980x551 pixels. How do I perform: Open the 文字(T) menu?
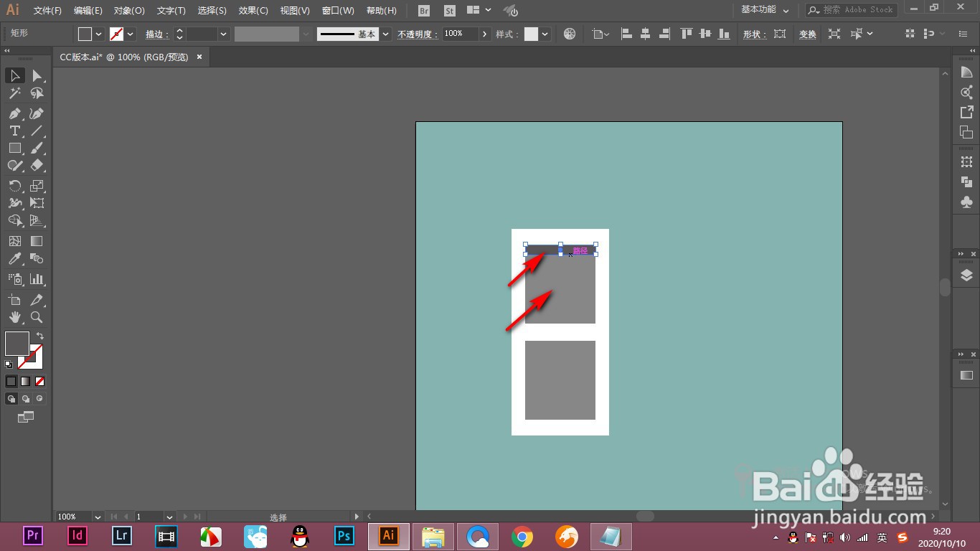point(171,11)
